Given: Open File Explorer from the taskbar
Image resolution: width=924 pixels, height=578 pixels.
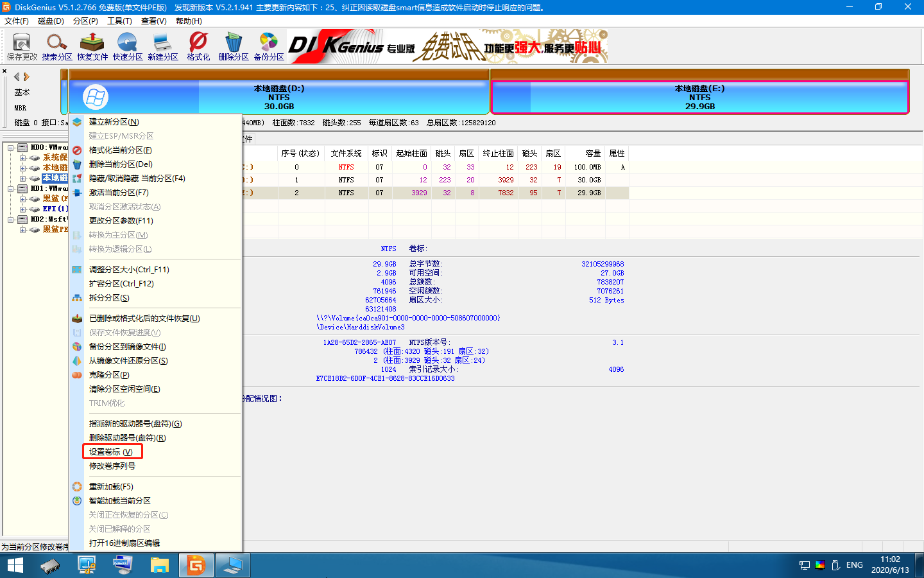Looking at the screenshot, I should click(x=159, y=565).
